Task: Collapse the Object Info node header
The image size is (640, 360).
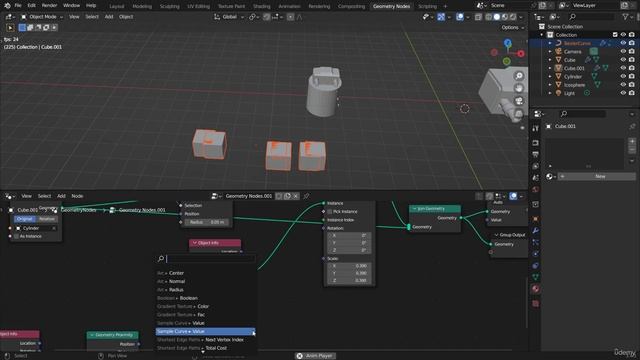Action: click(195, 243)
